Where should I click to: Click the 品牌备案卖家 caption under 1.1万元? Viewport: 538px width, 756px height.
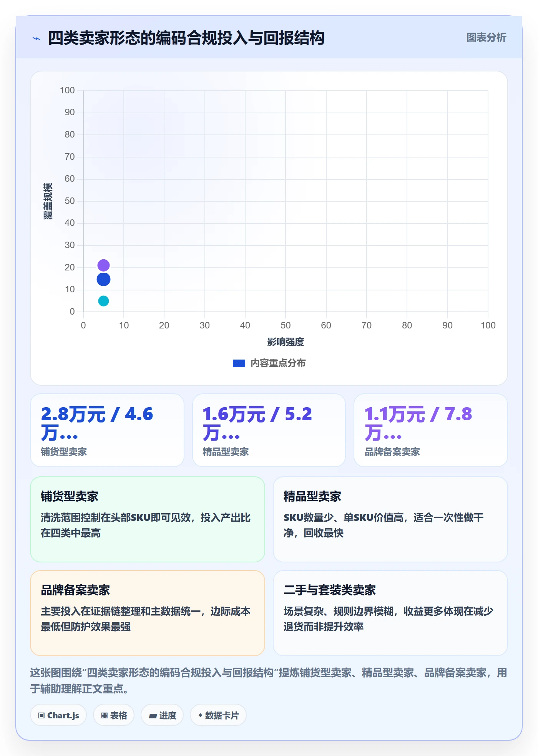392,452
